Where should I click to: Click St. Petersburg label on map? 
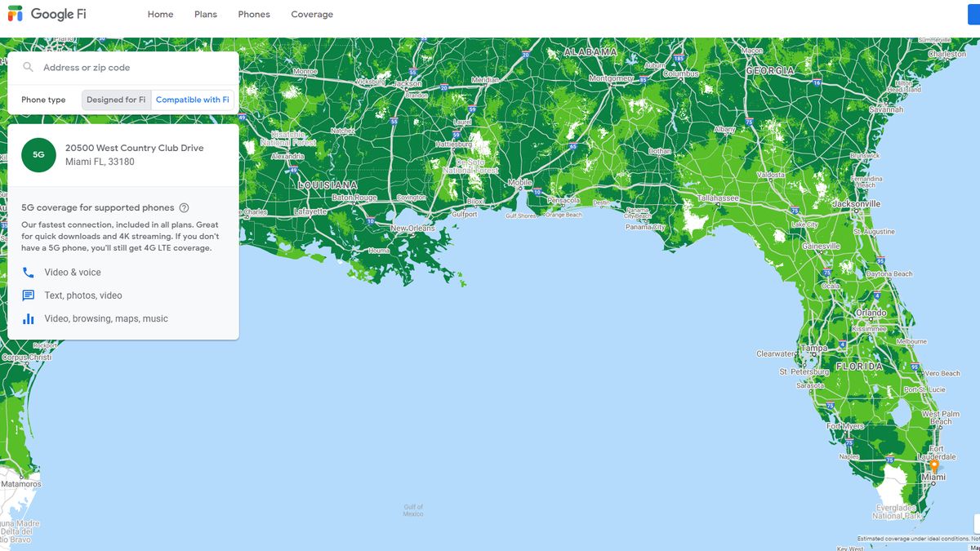click(804, 371)
